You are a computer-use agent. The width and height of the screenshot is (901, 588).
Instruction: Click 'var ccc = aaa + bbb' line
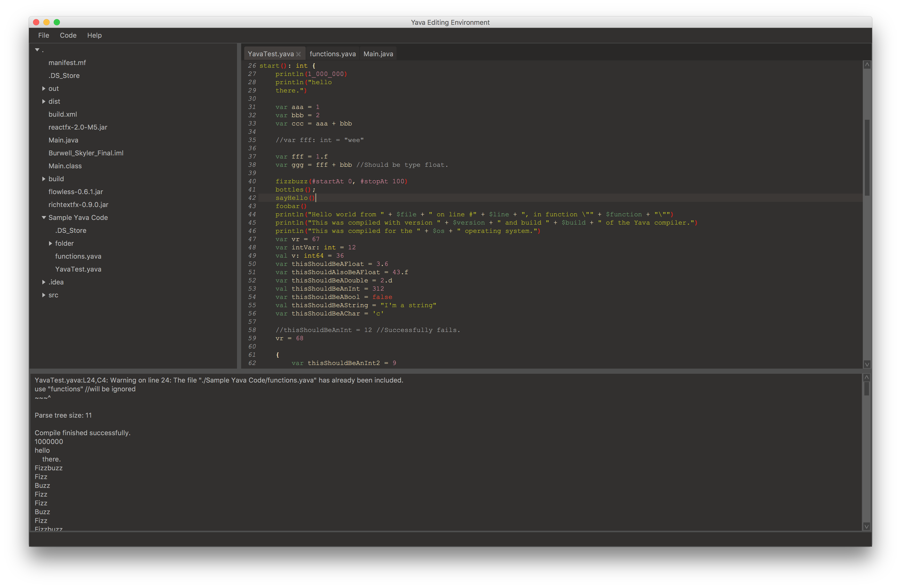click(313, 123)
